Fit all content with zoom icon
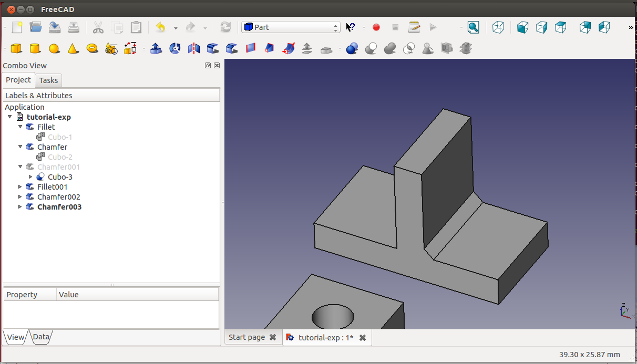This screenshot has height=364, width=637. coord(473,27)
